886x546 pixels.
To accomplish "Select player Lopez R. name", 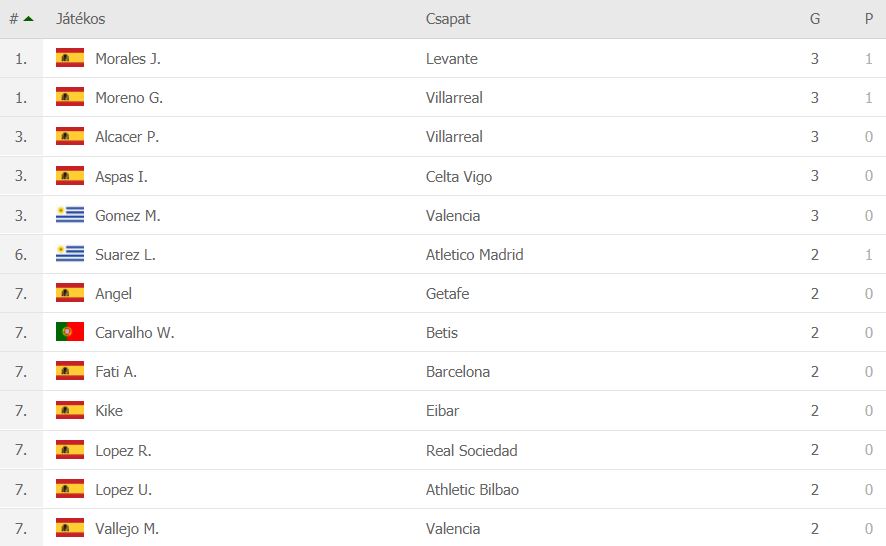I will (x=123, y=450).
